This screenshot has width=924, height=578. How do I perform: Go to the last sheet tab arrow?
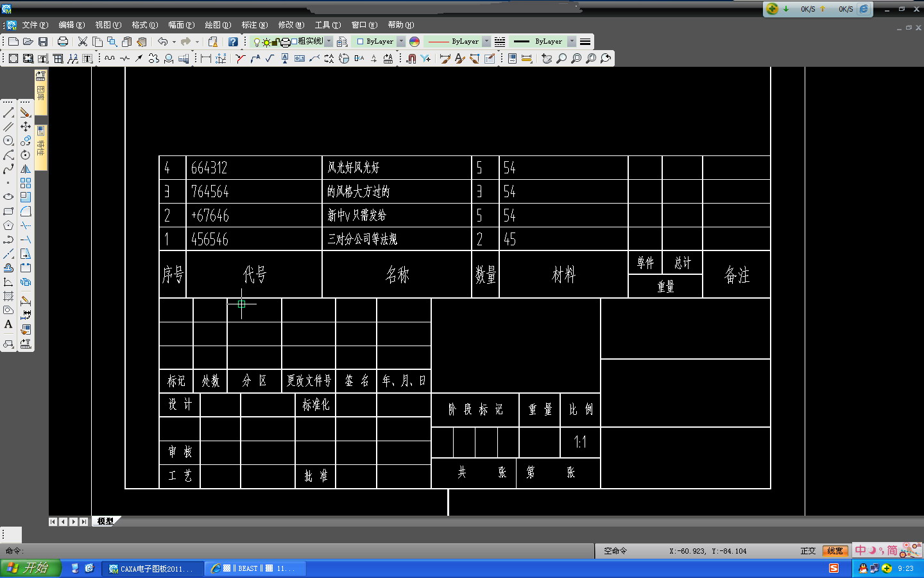pos(84,521)
